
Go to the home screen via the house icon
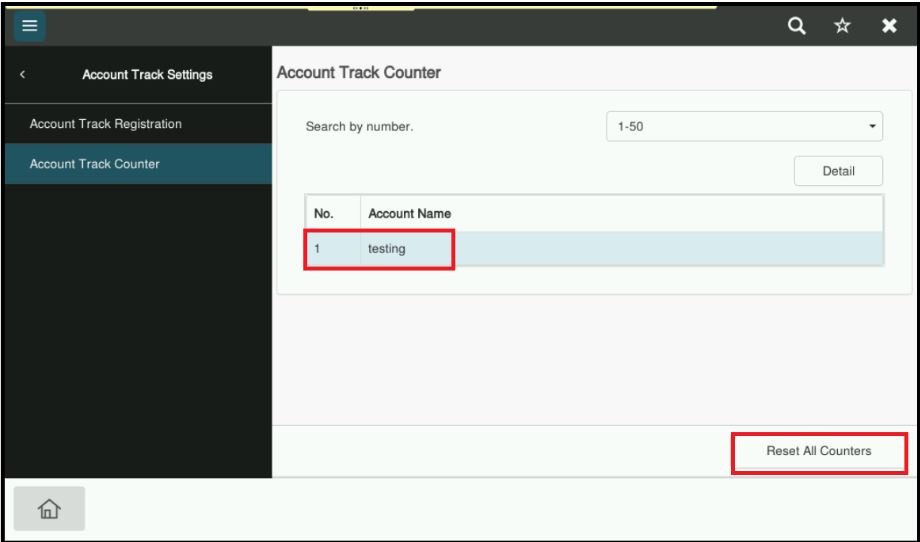click(49, 509)
